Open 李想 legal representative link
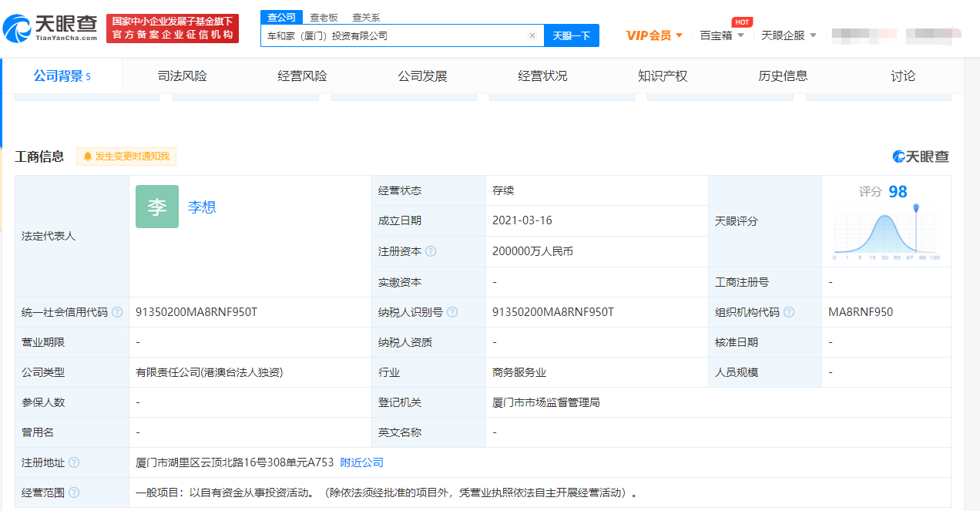 [x=202, y=207]
